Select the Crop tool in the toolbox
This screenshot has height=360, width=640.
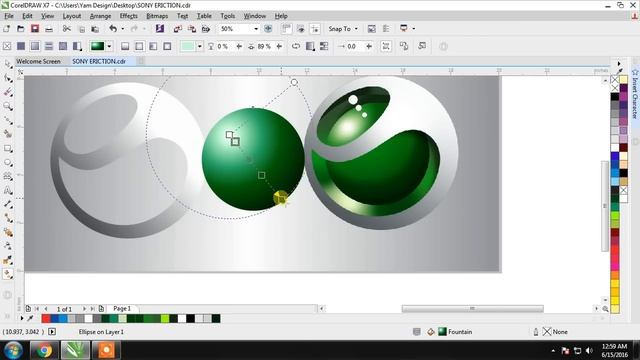[8, 92]
